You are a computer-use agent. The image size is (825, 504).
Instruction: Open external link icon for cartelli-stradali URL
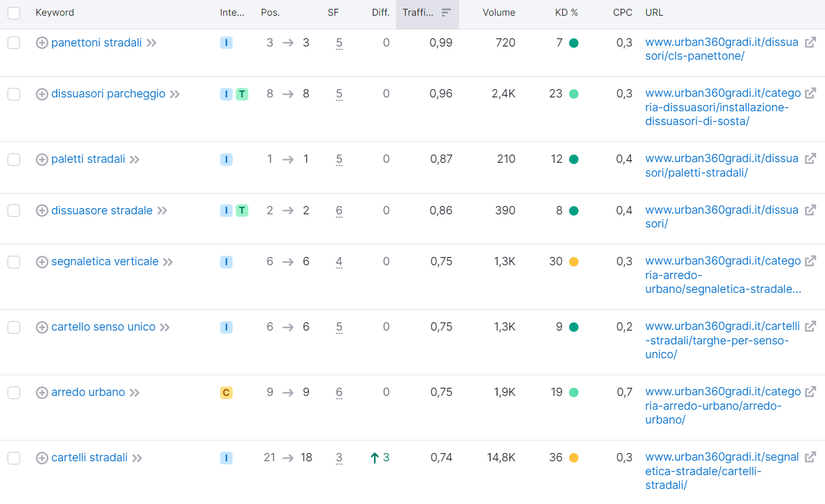tap(811, 457)
